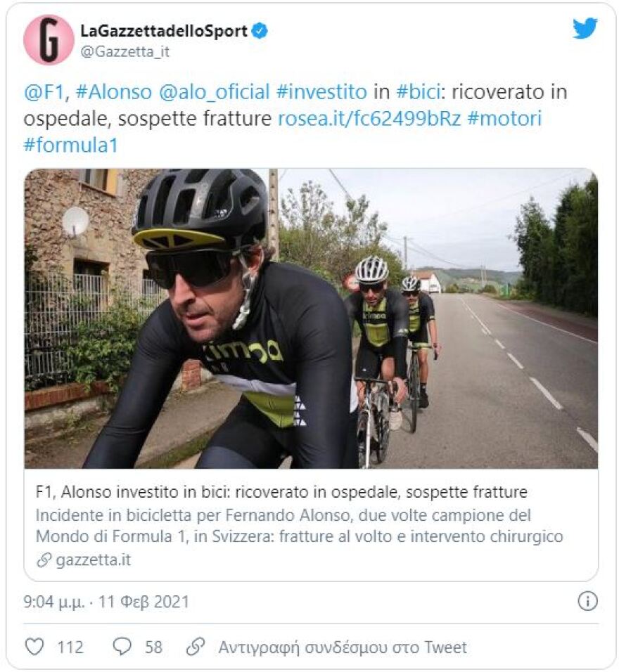
Task: Click the Twitter bird logo
Action: tap(585, 29)
